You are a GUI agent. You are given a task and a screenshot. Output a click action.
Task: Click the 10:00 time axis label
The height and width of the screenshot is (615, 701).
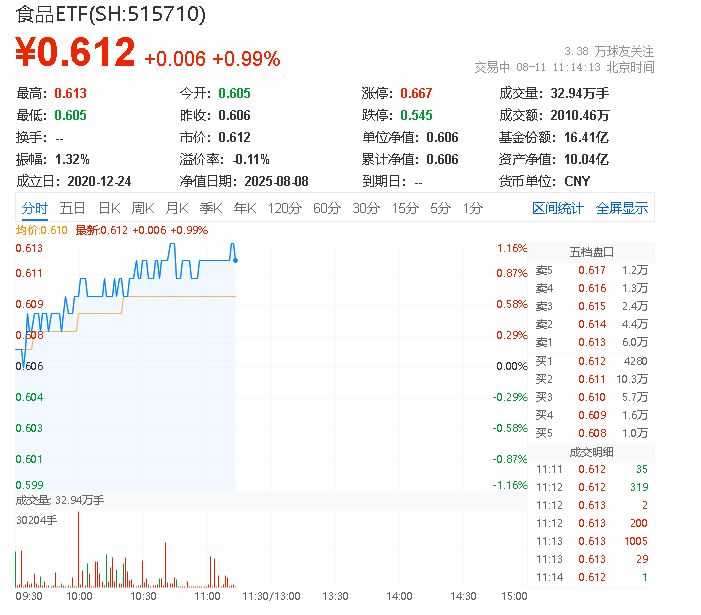[x=79, y=596]
